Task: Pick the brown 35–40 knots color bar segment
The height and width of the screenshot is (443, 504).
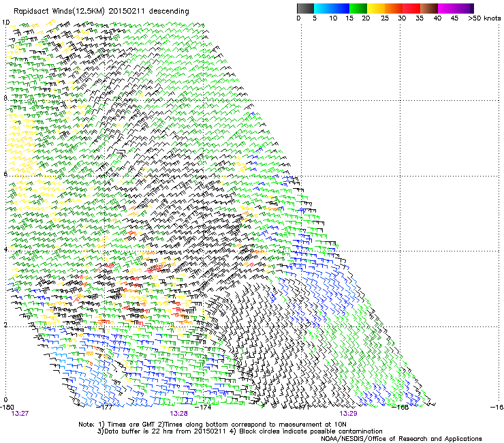Action: (x=429, y=8)
